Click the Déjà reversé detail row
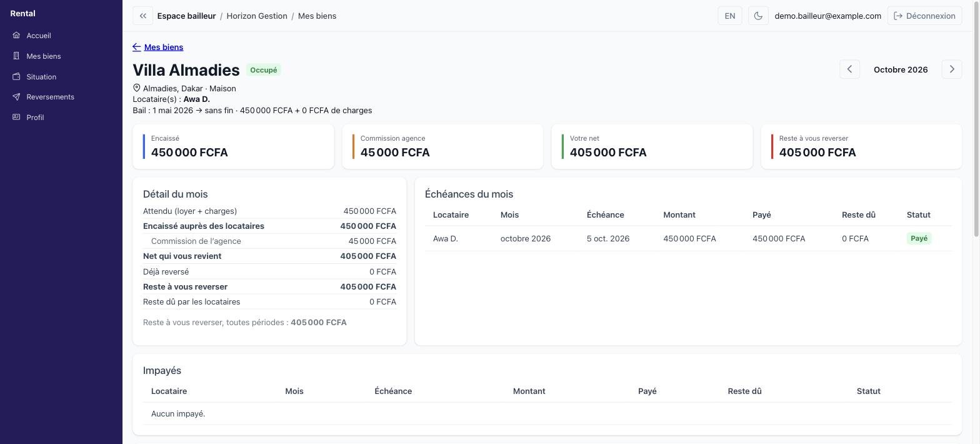 269,271
